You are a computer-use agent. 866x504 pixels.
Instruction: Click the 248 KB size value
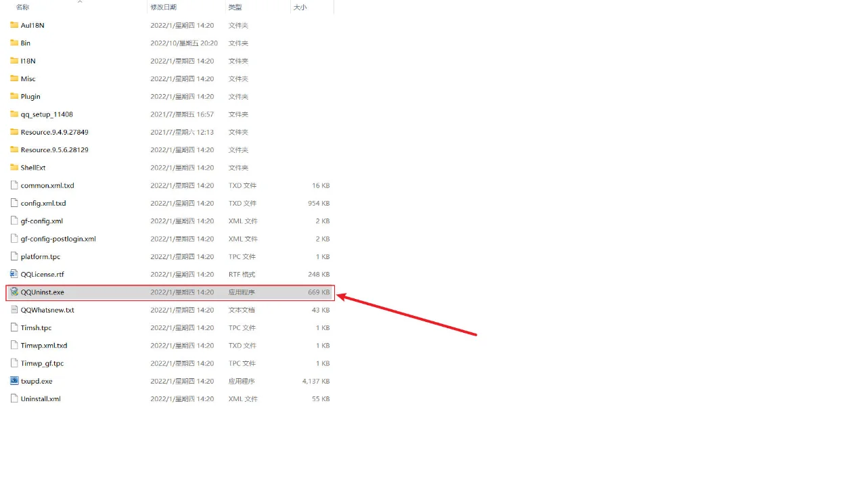click(319, 274)
